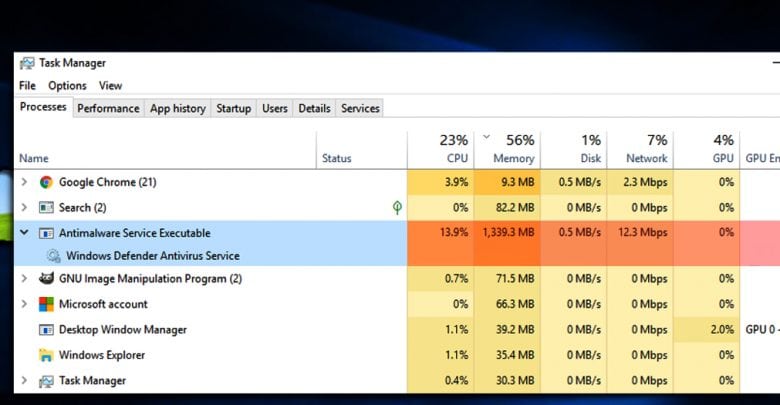Viewport: 780px width, 405px height.
Task: Sort by the CPU column header
Action: pos(440,150)
